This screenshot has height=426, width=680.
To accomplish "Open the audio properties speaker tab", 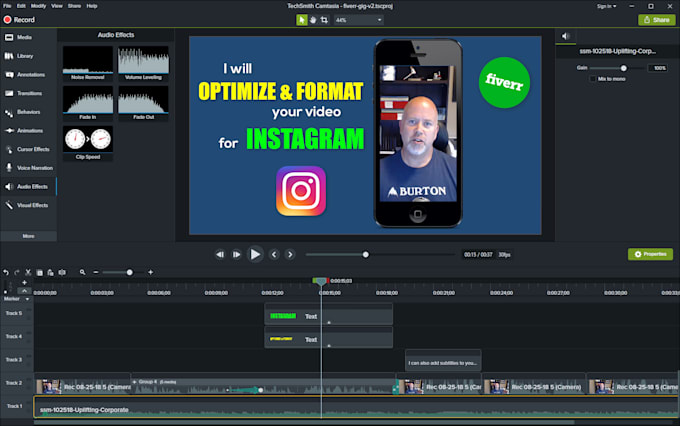I will tap(566, 36).
